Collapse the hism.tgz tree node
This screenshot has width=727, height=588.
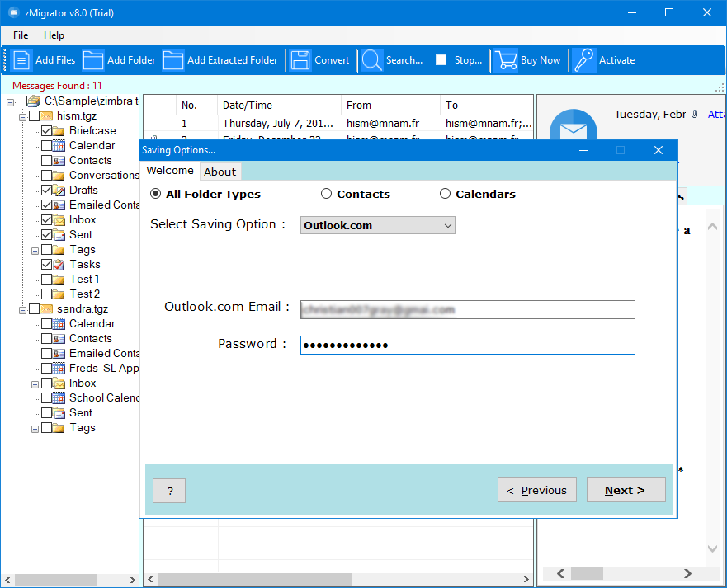pyautogui.click(x=22, y=117)
